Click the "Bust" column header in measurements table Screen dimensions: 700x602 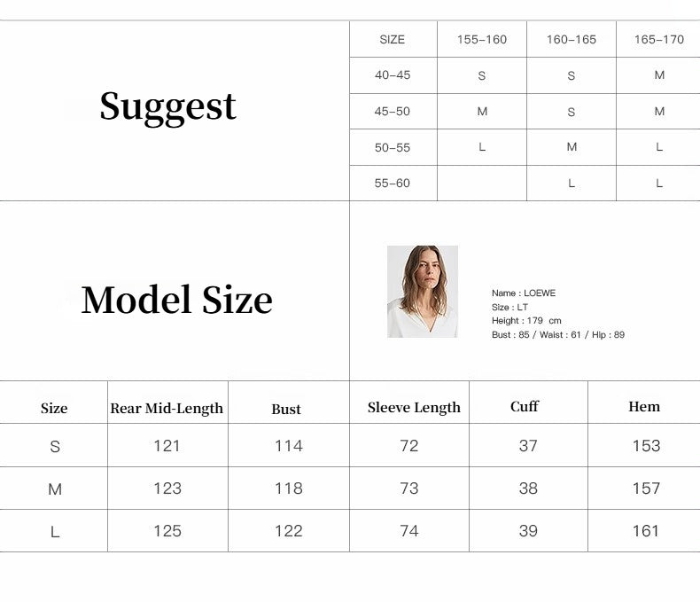click(286, 409)
